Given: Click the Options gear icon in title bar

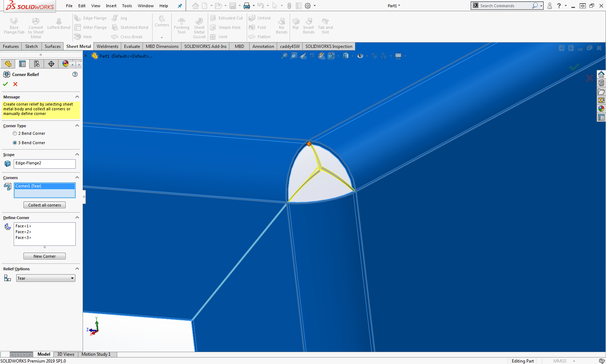Looking at the screenshot, I should (308, 6).
